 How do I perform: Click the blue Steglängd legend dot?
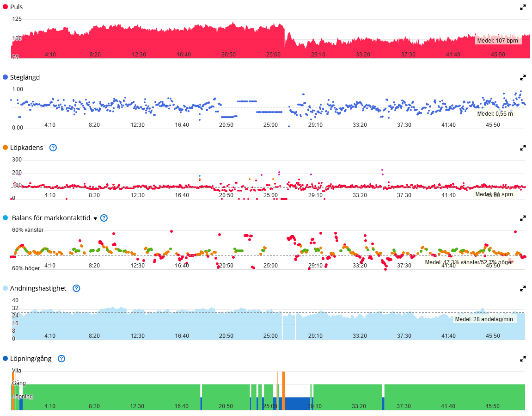click(5, 77)
